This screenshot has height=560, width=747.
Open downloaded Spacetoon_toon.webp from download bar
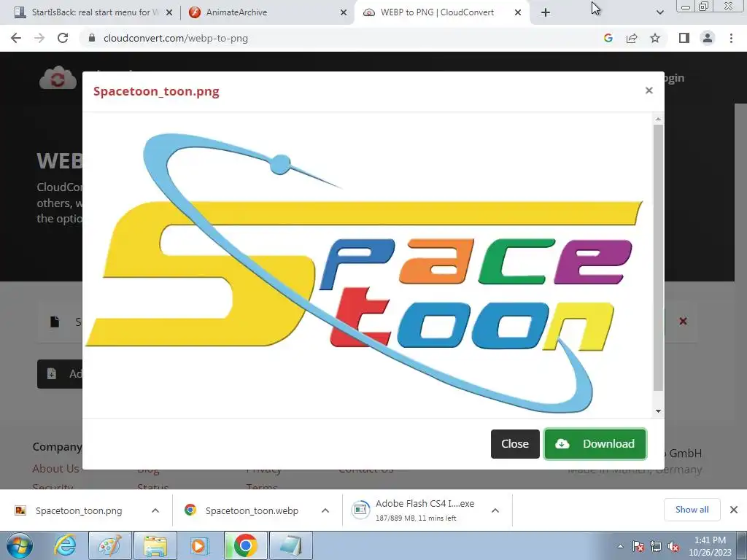click(x=252, y=510)
